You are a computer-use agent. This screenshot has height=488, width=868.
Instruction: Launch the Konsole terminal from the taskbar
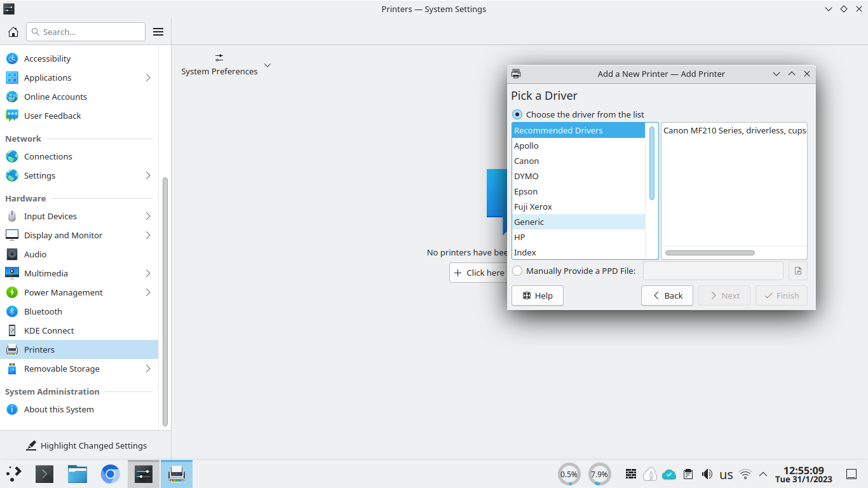(x=44, y=474)
